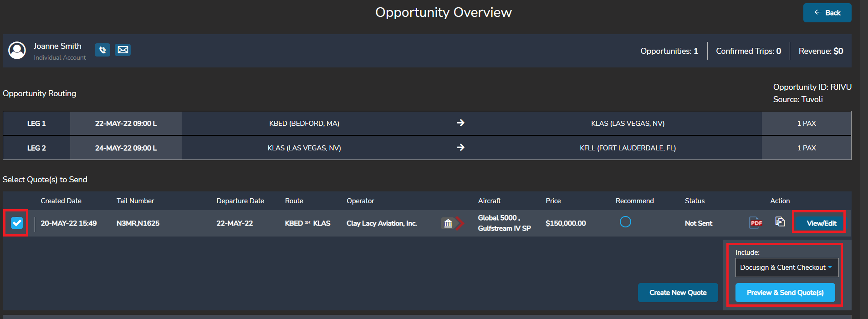The width and height of the screenshot is (868, 319).
Task: Click the arrow in the LEG 2 row
Action: click(x=460, y=148)
